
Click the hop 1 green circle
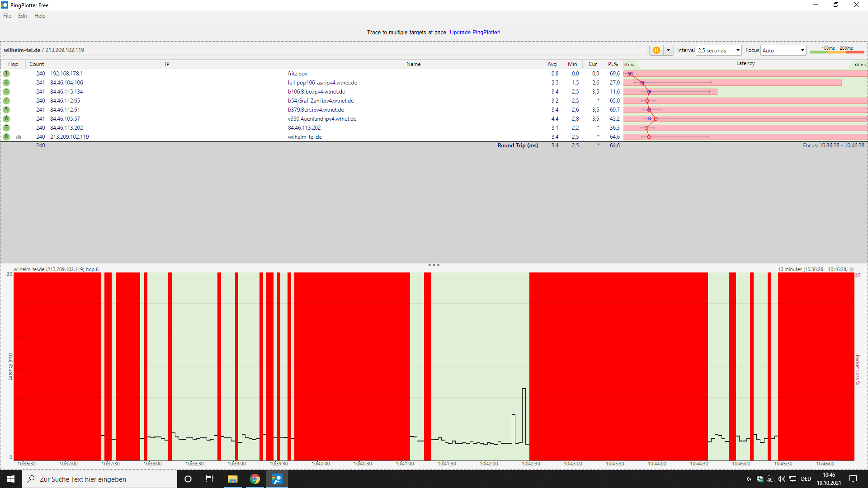point(6,74)
